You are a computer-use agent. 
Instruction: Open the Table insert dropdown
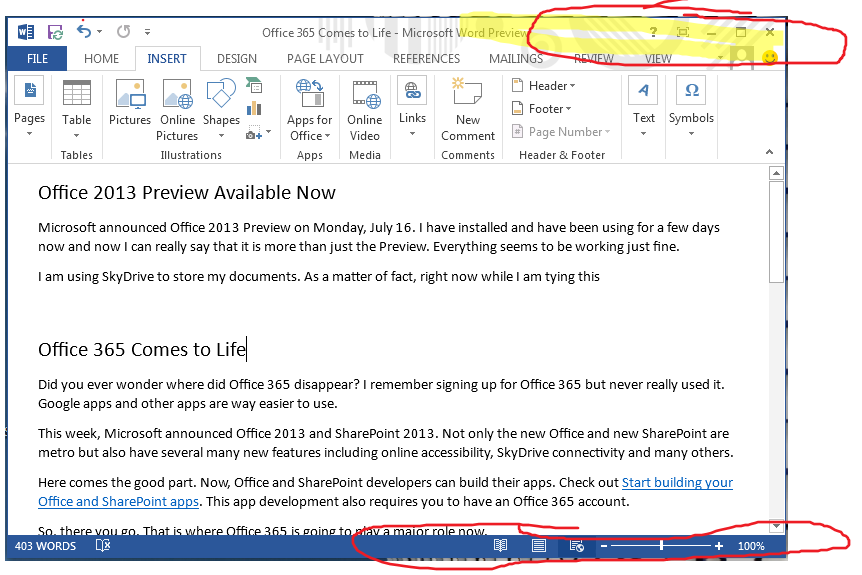click(76, 110)
